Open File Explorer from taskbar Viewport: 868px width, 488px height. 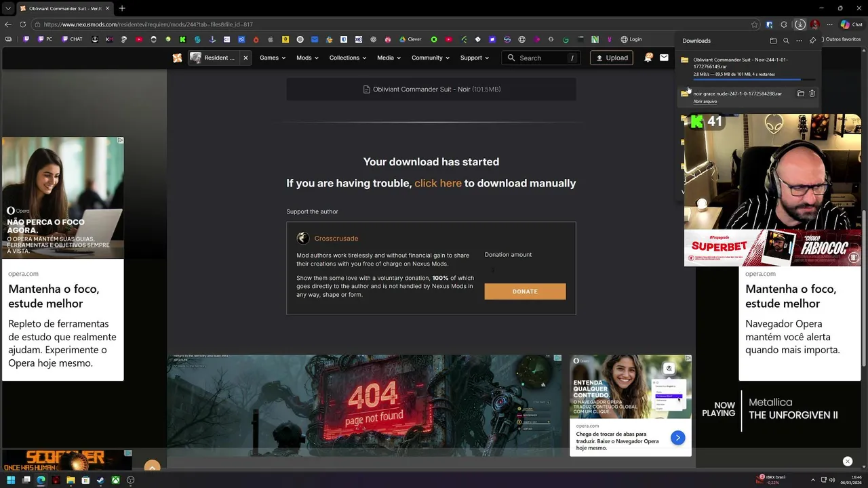[x=71, y=480]
